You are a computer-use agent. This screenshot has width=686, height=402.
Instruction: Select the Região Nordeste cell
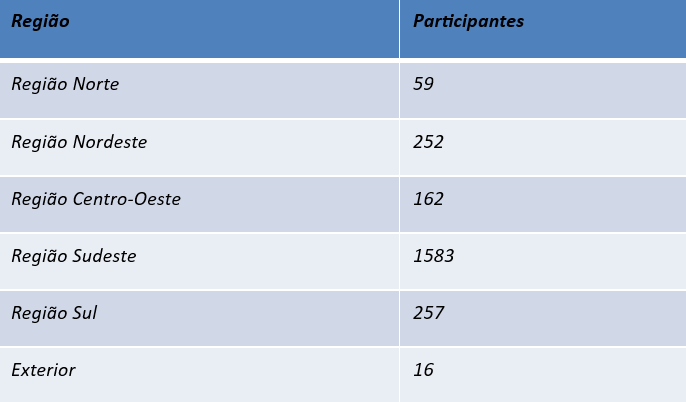click(x=199, y=147)
